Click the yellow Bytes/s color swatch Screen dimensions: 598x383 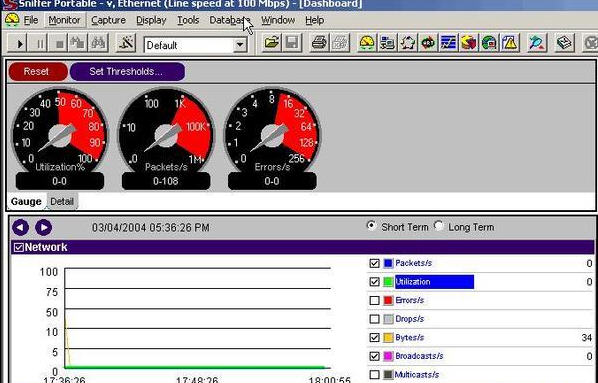click(388, 338)
